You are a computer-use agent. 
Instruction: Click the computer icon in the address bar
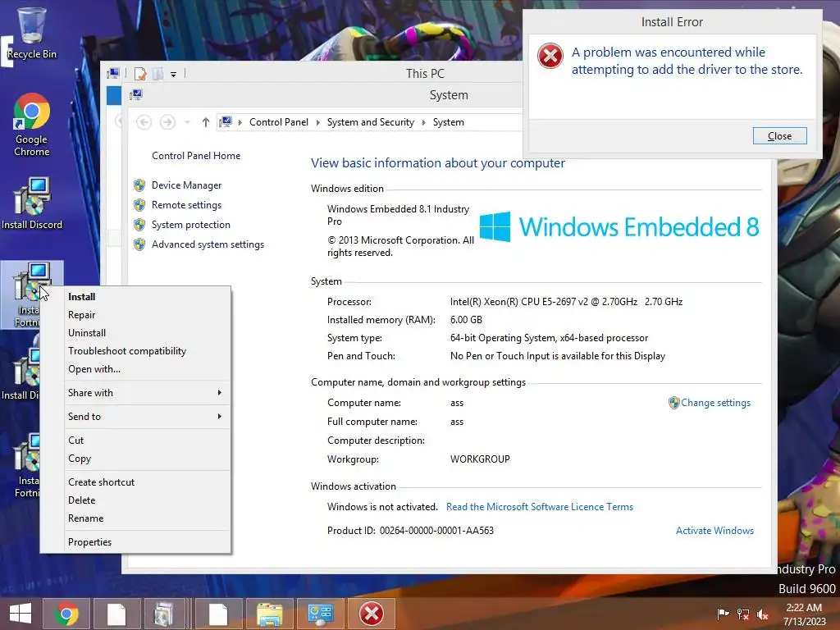pos(226,121)
